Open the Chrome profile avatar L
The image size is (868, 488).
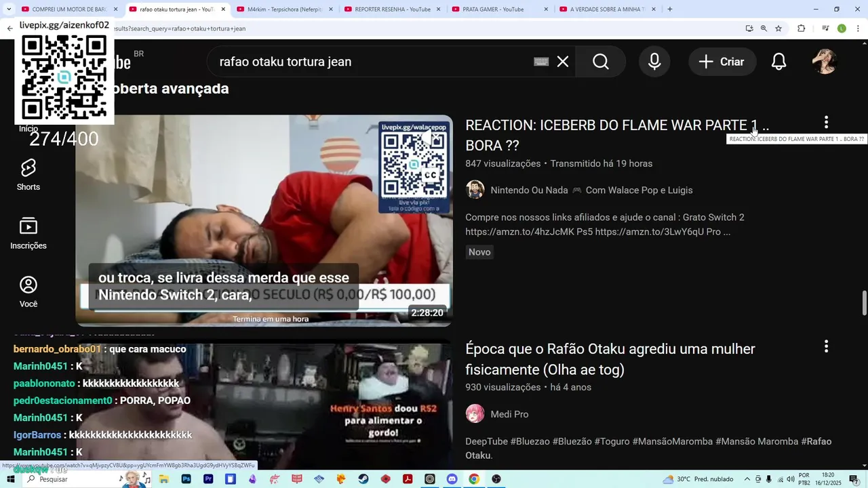point(842,28)
